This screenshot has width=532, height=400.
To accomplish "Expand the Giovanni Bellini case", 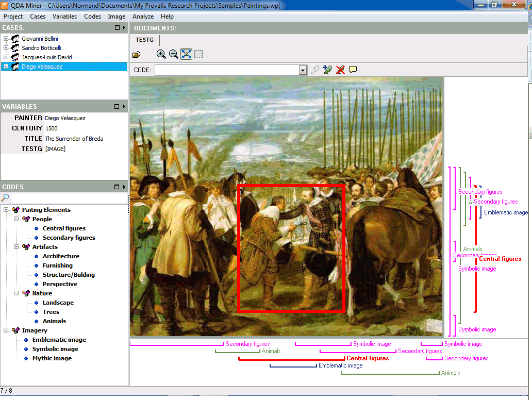I will (6, 39).
